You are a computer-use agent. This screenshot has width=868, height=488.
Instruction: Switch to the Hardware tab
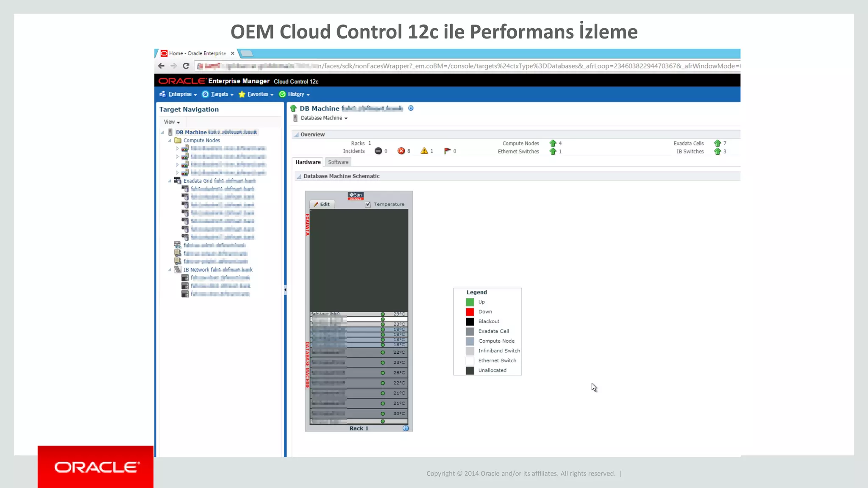click(308, 162)
